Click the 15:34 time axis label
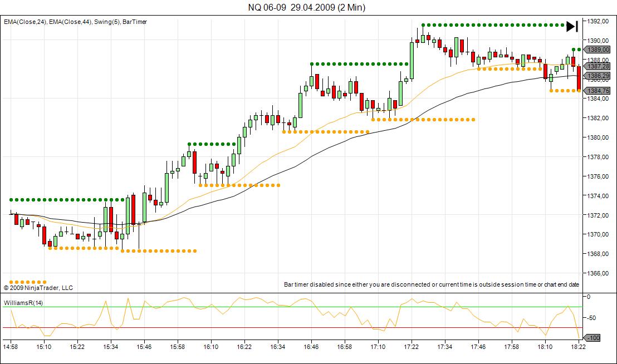This screenshot has width=617, height=364. 111,347
